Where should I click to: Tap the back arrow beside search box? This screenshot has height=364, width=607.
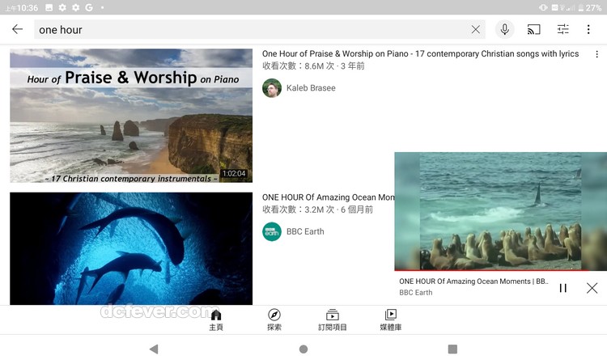coord(18,29)
